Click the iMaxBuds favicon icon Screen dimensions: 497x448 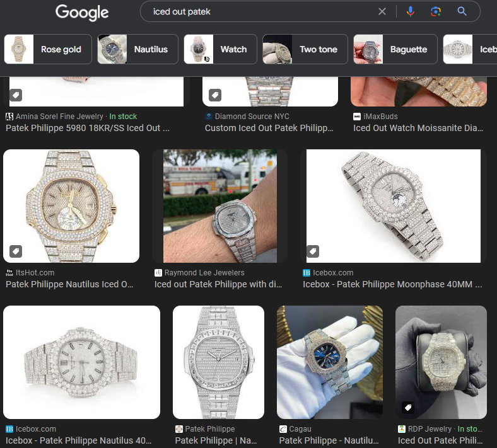tap(357, 117)
